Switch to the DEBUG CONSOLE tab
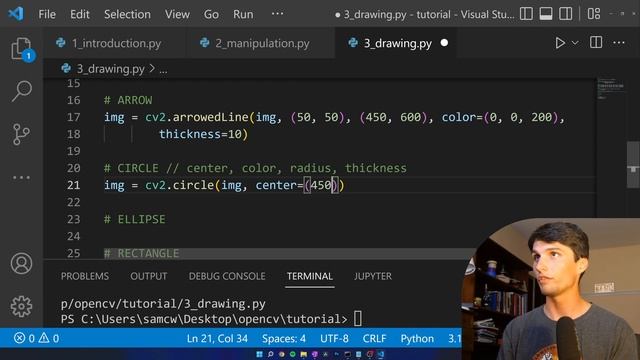The height and width of the screenshot is (360, 640). (x=227, y=276)
